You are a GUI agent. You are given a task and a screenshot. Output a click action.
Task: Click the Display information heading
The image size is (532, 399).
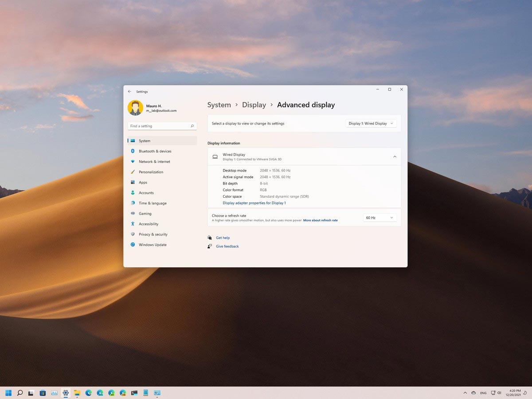coord(224,143)
